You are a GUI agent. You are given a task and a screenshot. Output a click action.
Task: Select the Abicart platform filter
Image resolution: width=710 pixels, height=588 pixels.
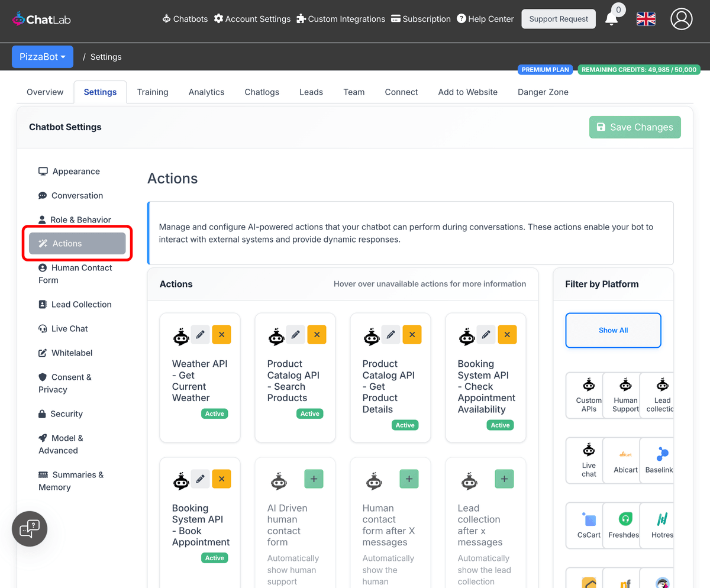625,460
